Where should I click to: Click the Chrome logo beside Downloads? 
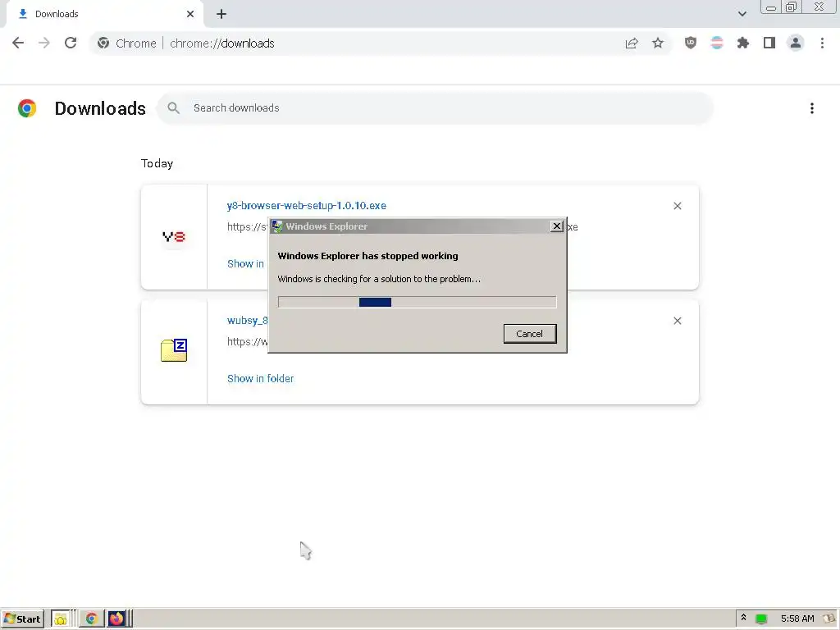pyautogui.click(x=27, y=108)
